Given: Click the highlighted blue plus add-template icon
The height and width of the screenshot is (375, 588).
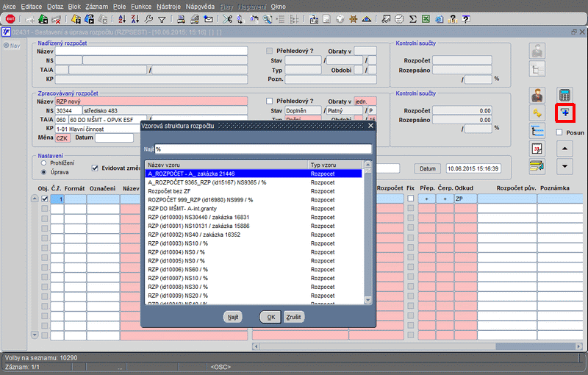Looking at the screenshot, I should (564, 113).
